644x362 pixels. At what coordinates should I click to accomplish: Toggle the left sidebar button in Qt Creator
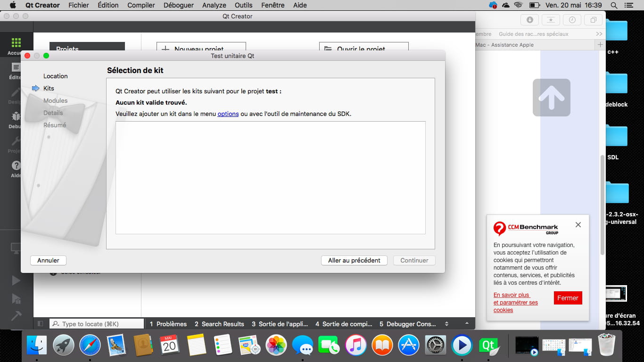click(40, 324)
